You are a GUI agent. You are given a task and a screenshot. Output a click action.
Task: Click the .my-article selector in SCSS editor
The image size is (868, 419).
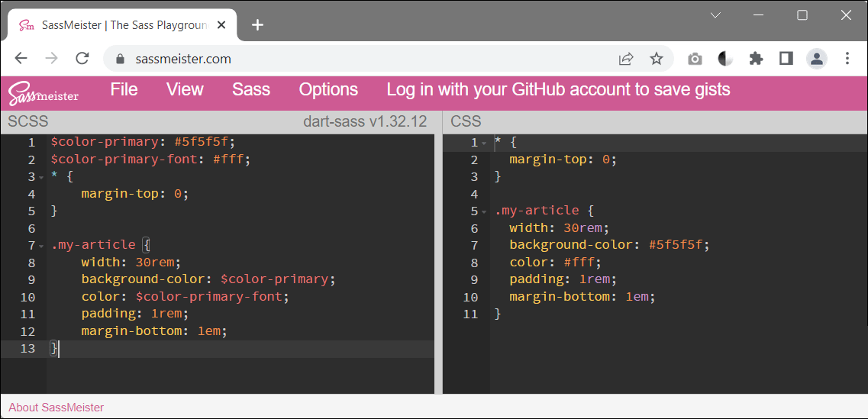[x=93, y=245]
